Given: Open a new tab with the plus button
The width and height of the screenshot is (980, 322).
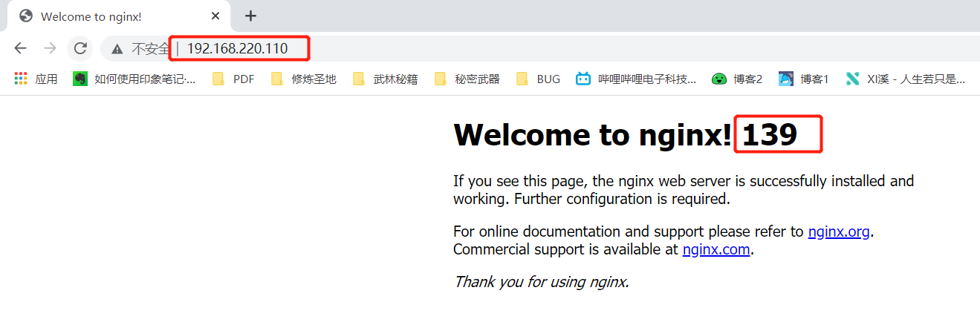Looking at the screenshot, I should pyautogui.click(x=250, y=16).
